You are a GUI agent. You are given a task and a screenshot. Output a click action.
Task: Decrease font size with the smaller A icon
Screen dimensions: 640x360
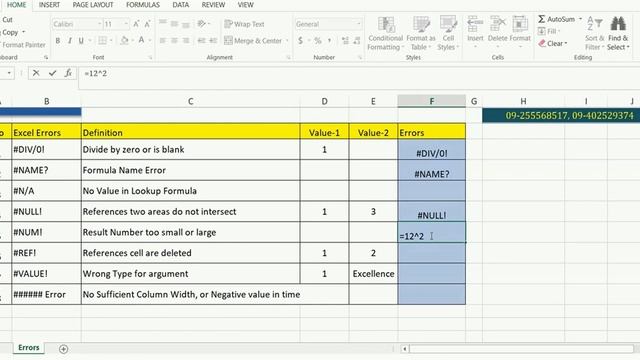[x=147, y=24]
